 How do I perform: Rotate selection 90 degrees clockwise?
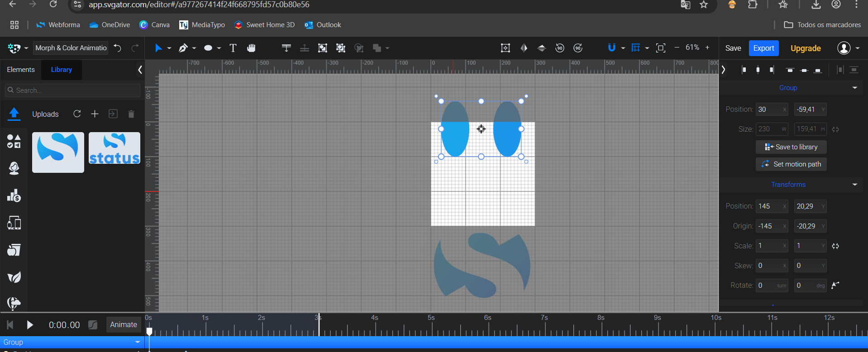[578, 48]
